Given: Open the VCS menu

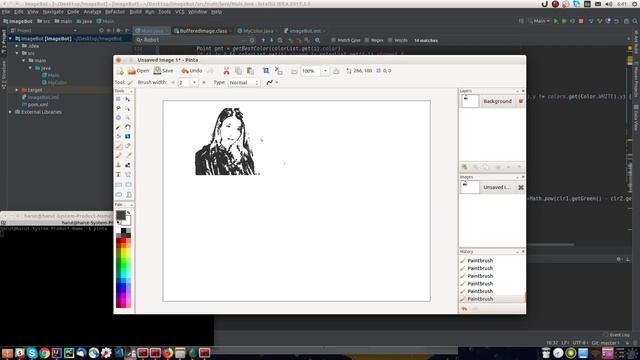Looking at the screenshot, I should [180, 12].
